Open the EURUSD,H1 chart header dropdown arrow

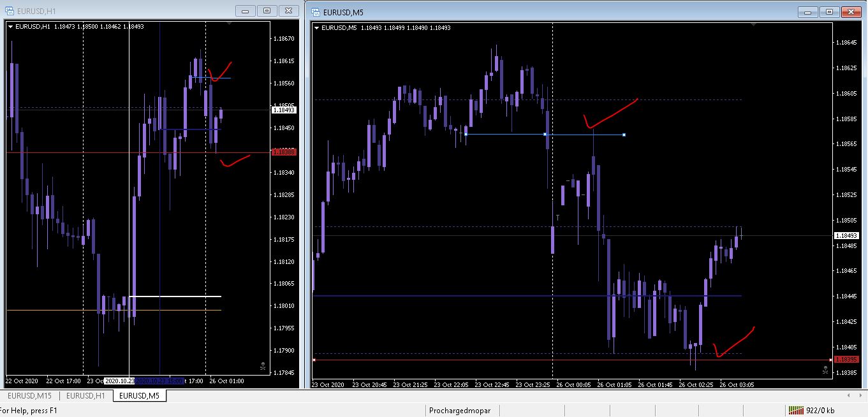(x=10, y=26)
